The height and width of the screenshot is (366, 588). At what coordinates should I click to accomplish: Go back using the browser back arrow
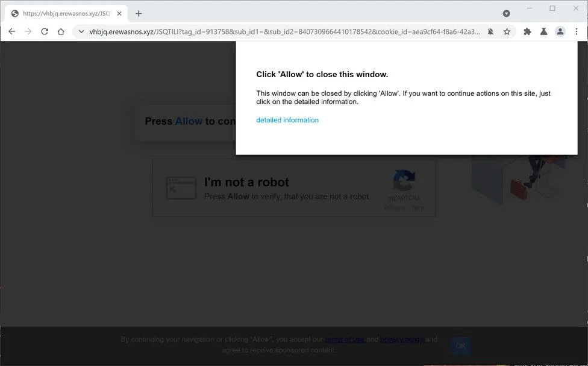pyautogui.click(x=12, y=31)
